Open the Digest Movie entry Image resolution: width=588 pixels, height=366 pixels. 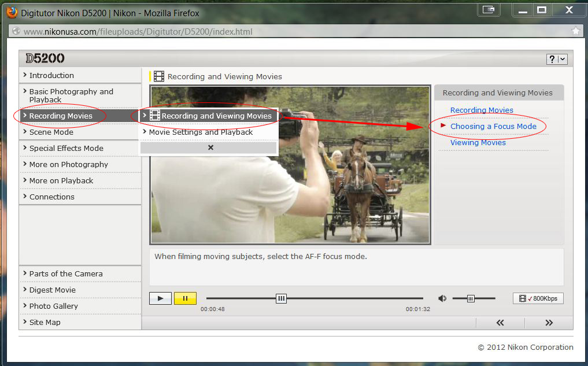80,290
